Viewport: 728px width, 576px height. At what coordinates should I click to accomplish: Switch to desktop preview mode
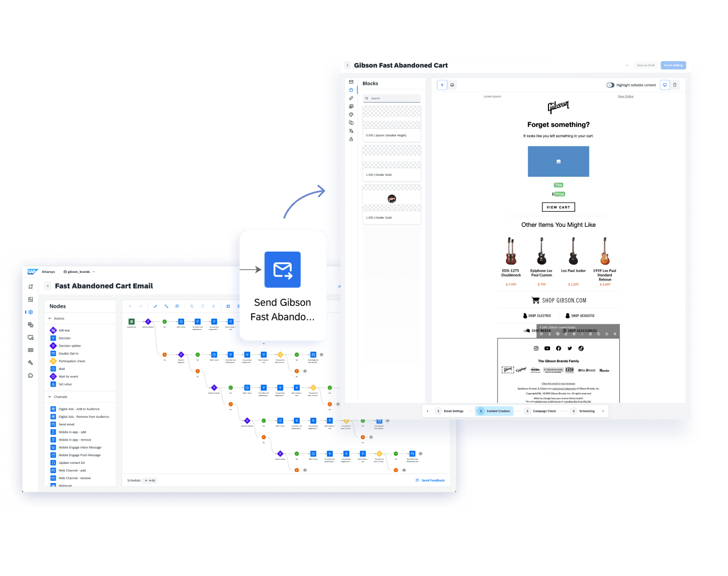[665, 85]
